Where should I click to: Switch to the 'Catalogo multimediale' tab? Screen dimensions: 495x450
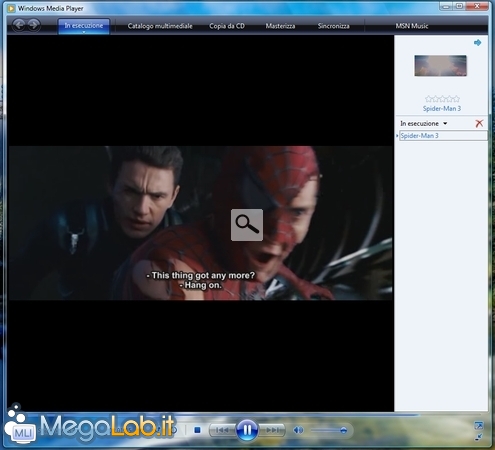[x=160, y=26]
